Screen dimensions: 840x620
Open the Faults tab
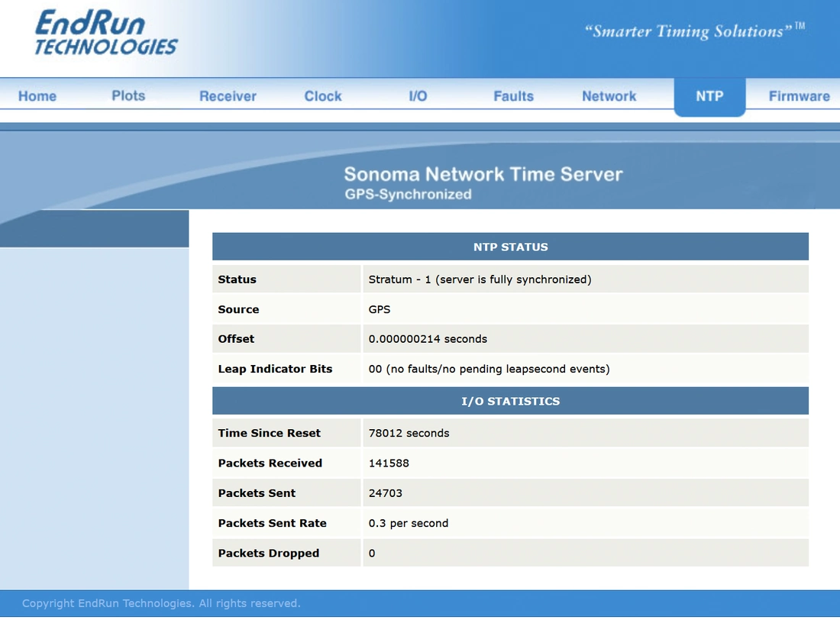pos(513,96)
